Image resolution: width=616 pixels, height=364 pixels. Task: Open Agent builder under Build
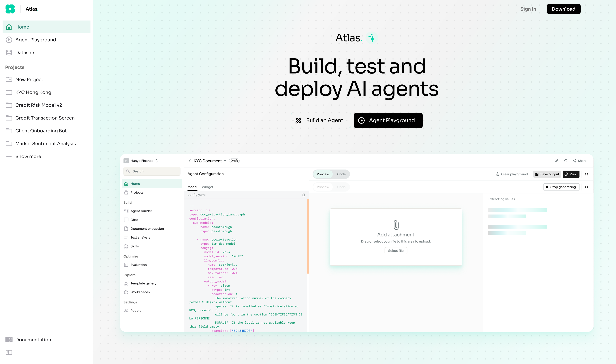(152, 211)
